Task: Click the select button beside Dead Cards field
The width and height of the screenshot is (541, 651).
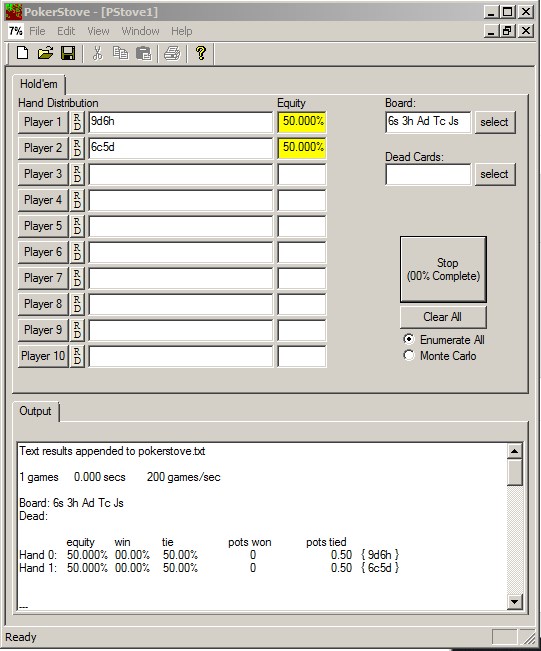Action: click(495, 174)
